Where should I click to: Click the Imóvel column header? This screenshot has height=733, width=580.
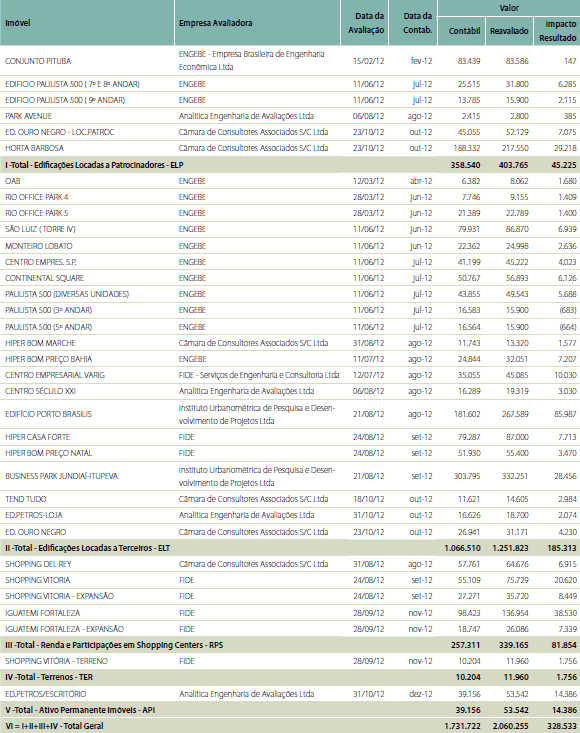[x=18, y=23]
